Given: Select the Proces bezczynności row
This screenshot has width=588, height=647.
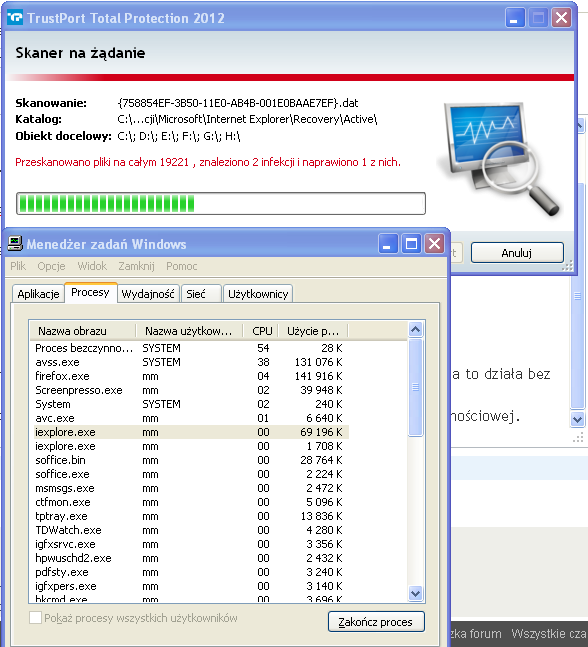Looking at the screenshot, I should tap(189, 348).
